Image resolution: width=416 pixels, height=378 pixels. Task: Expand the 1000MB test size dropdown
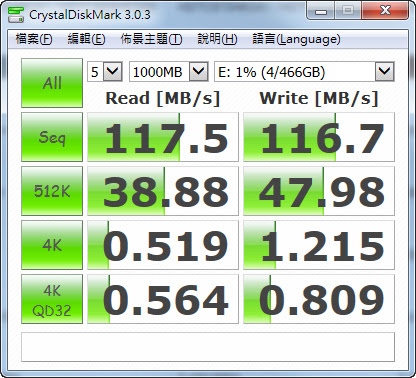169,71
